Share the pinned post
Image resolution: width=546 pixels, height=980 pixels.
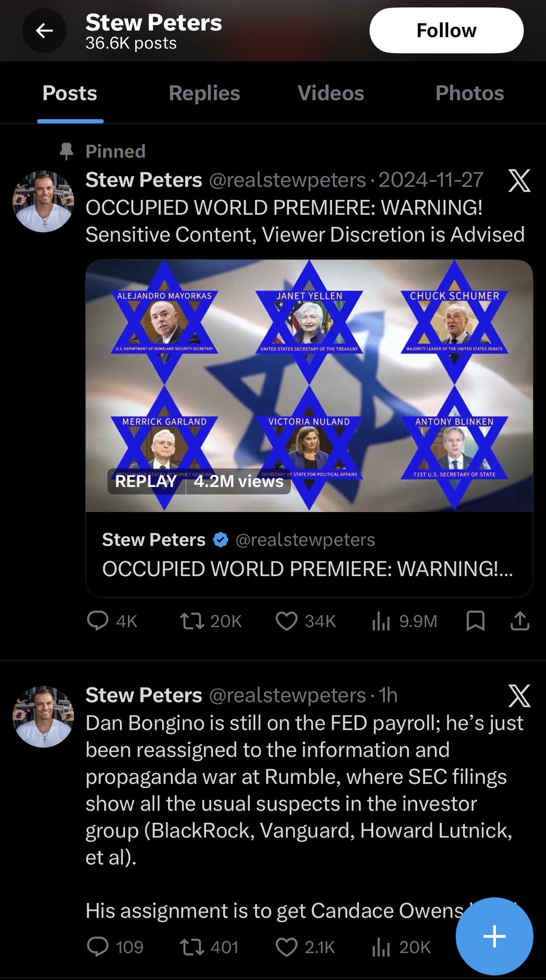coord(520,620)
